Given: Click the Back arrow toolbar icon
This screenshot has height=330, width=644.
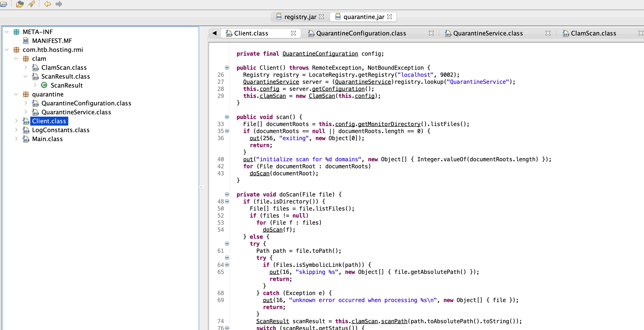Looking at the screenshot, I should 47,4.
